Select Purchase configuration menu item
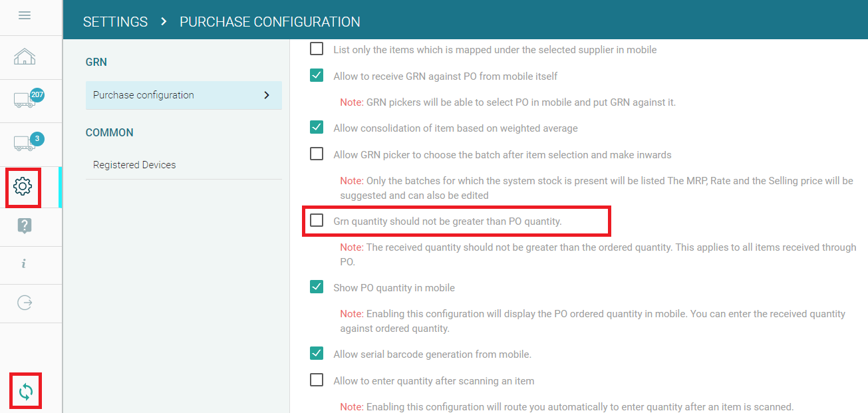This screenshot has width=868, height=413. point(144,95)
